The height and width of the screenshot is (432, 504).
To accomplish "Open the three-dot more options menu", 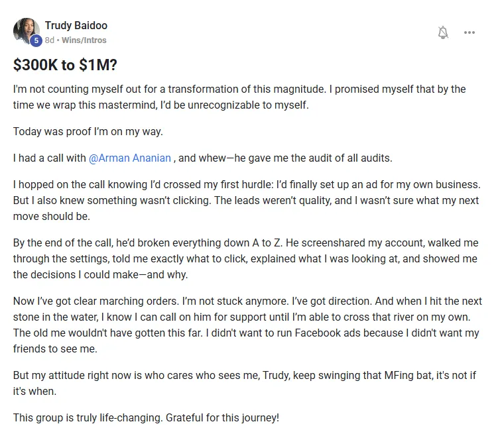I will coord(470,32).
